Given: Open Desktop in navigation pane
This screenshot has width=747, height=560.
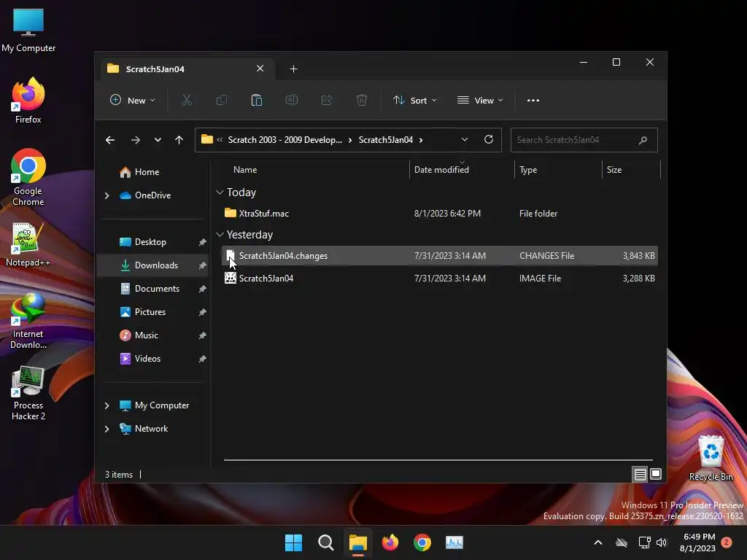Looking at the screenshot, I should [x=152, y=242].
